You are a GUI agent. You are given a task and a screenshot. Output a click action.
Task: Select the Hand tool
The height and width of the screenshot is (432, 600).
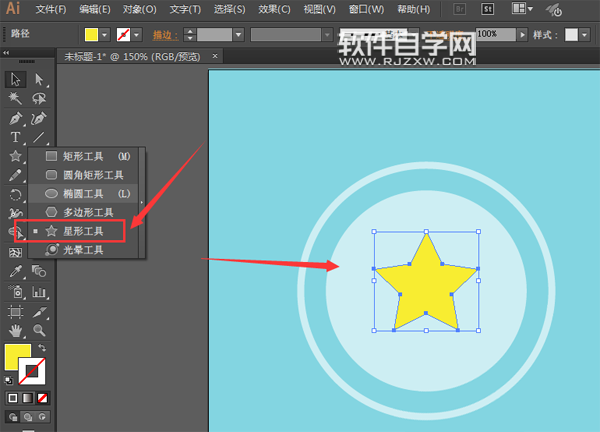click(x=16, y=329)
